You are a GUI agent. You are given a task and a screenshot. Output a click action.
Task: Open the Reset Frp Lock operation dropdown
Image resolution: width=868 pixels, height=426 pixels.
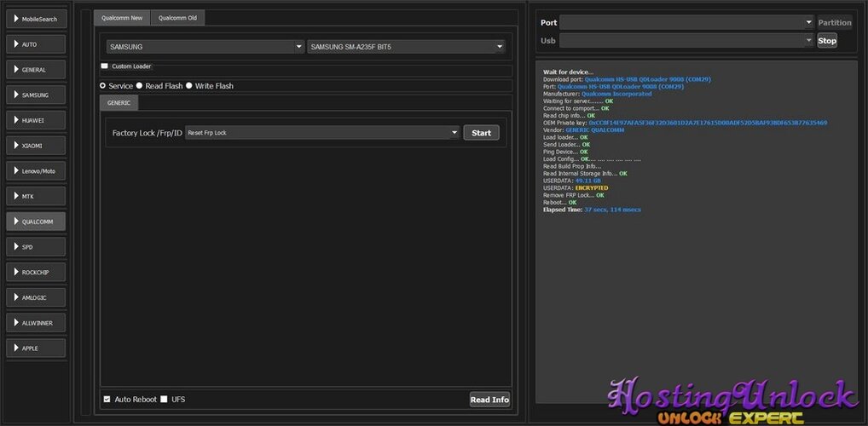(x=322, y=133)
